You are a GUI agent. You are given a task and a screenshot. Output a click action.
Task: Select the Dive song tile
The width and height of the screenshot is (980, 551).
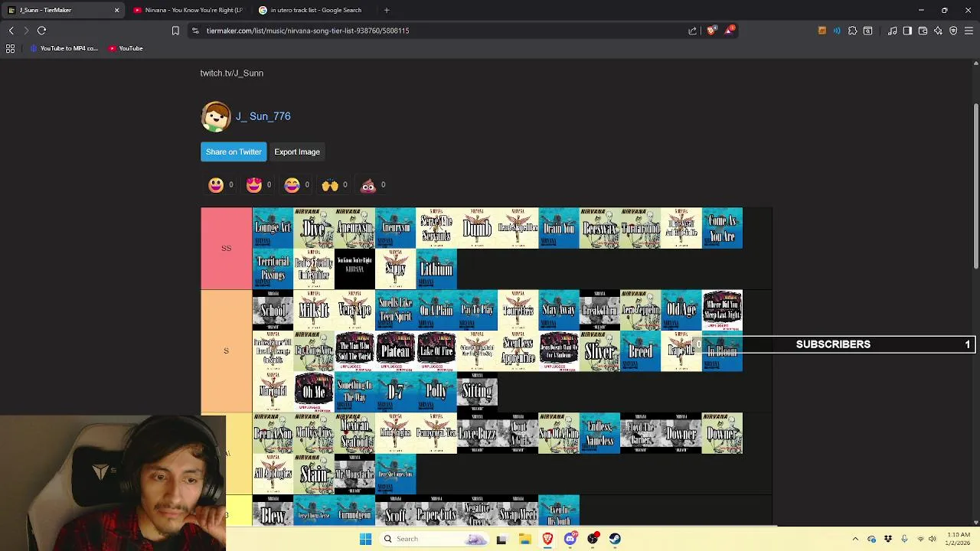[314, 228]
